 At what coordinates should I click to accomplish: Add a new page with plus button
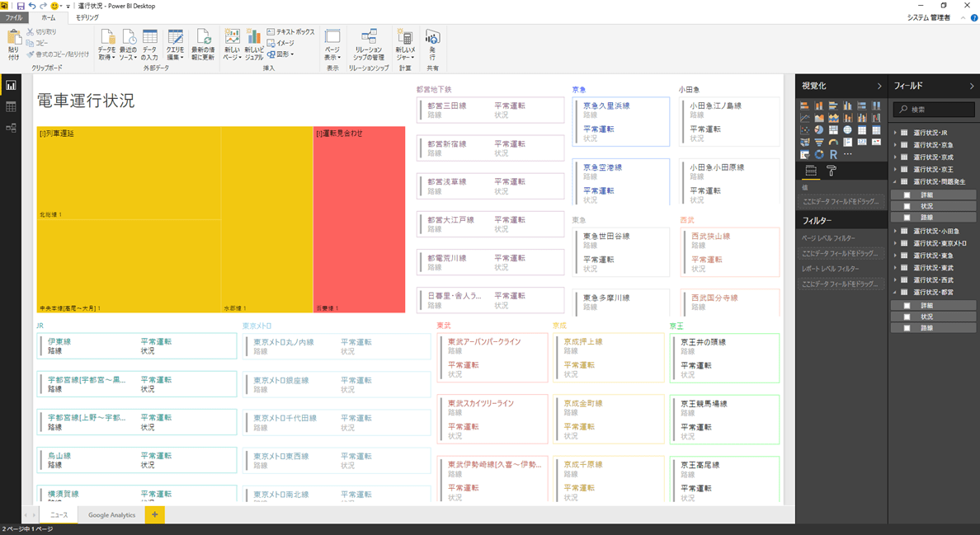click(x=154, y=514)
